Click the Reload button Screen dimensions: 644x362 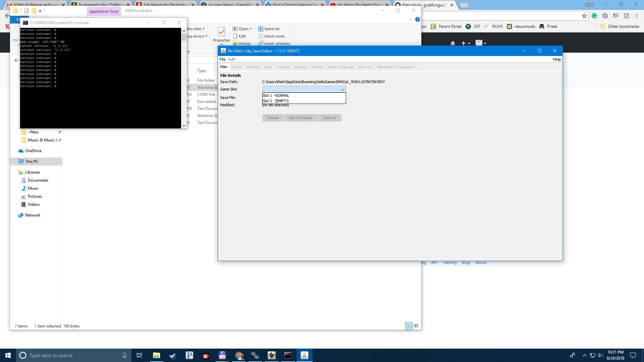pyautogui.click(x=273, y=118)
